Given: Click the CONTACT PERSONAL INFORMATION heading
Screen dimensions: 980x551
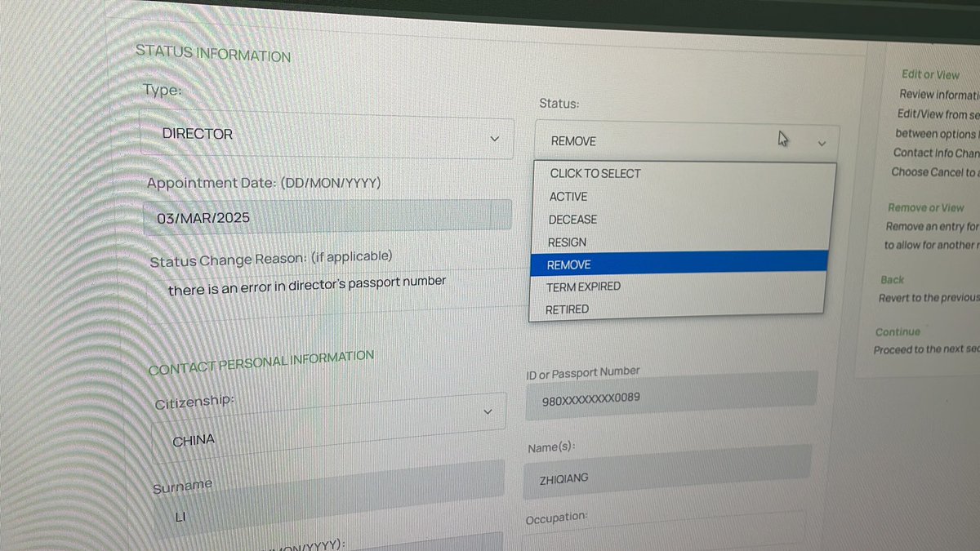Looking at the screenshot, I should [261, 362].
